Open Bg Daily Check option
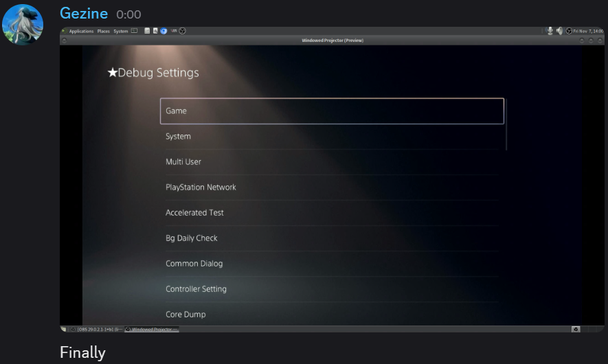The width and height of the screenshot is (608, 364). click(x=332, y=238)
